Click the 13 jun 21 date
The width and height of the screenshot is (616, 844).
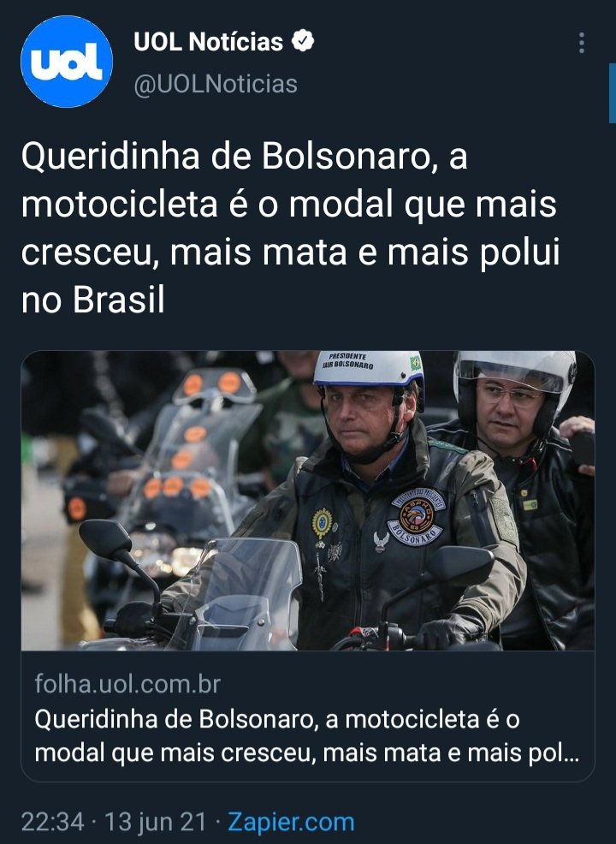(155, 822)
